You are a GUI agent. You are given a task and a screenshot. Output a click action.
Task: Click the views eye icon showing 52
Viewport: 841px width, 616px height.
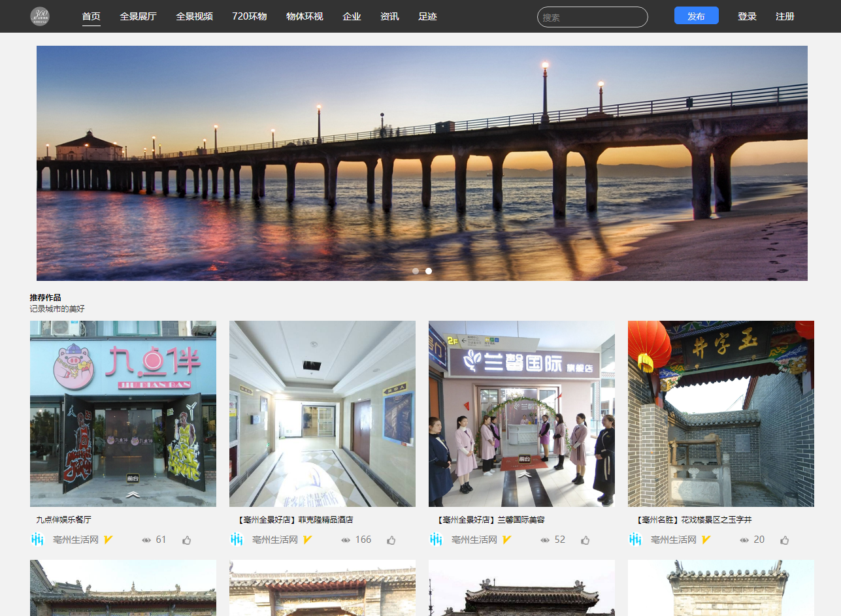(545, 540)
